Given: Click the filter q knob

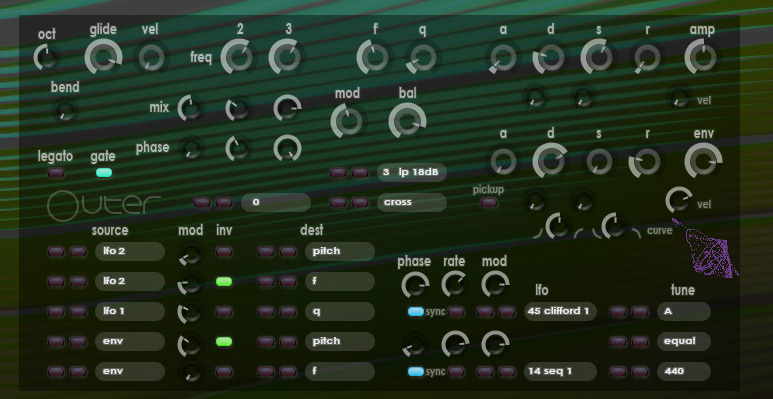Looking at the screenshot, I should 423,58.
